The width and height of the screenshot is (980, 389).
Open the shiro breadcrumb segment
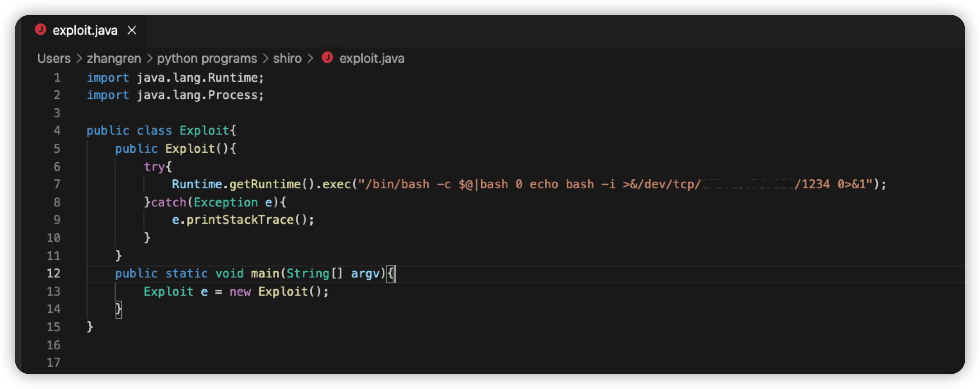(287, 58)
